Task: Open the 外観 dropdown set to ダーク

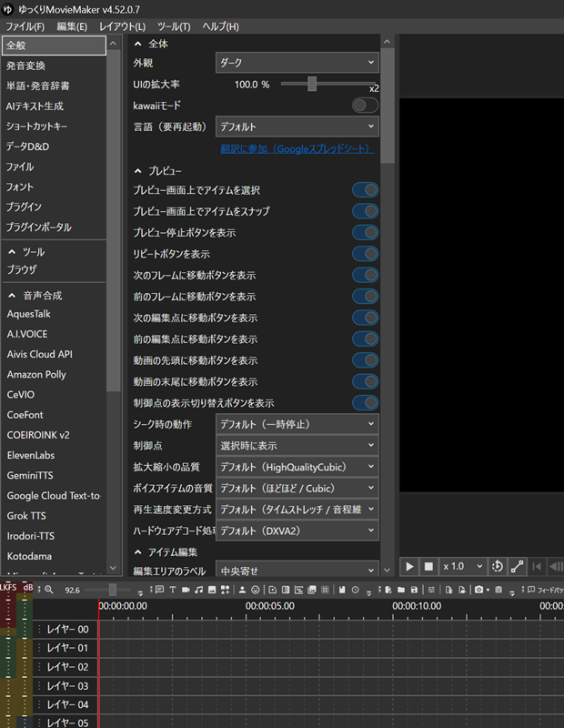Action: [x=297, y=63]
